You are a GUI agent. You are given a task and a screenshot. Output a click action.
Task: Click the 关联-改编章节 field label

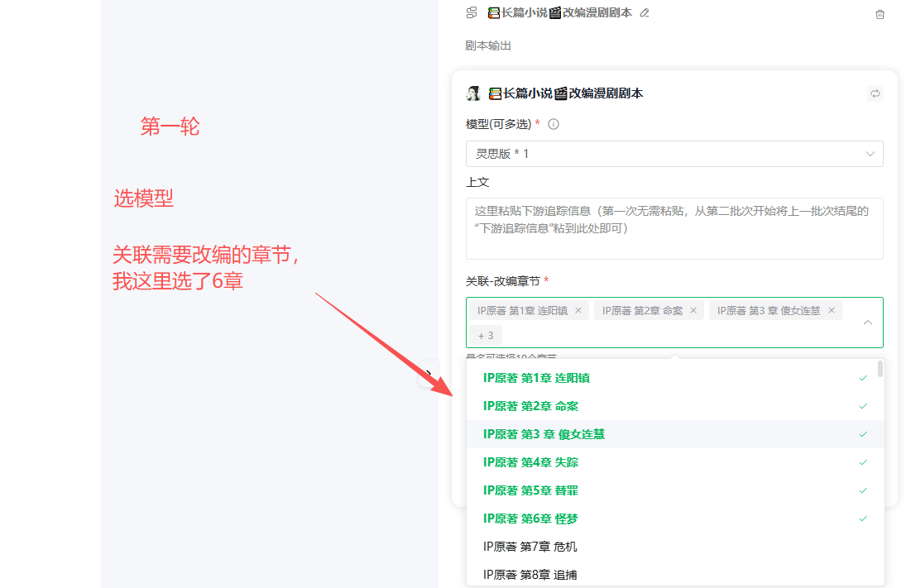pos(503,281)
